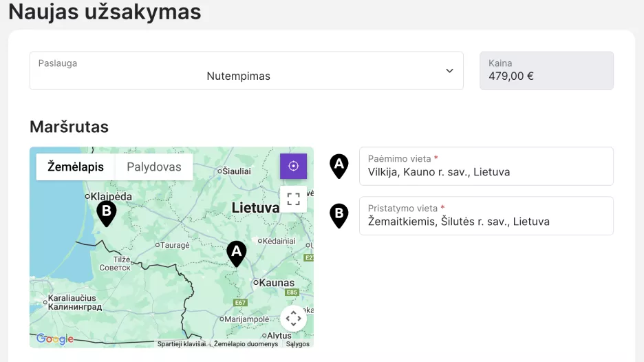Click the Žemėlapio duomenys link
Viewport: 644px width, 362px height.
[x=246, y=343]
